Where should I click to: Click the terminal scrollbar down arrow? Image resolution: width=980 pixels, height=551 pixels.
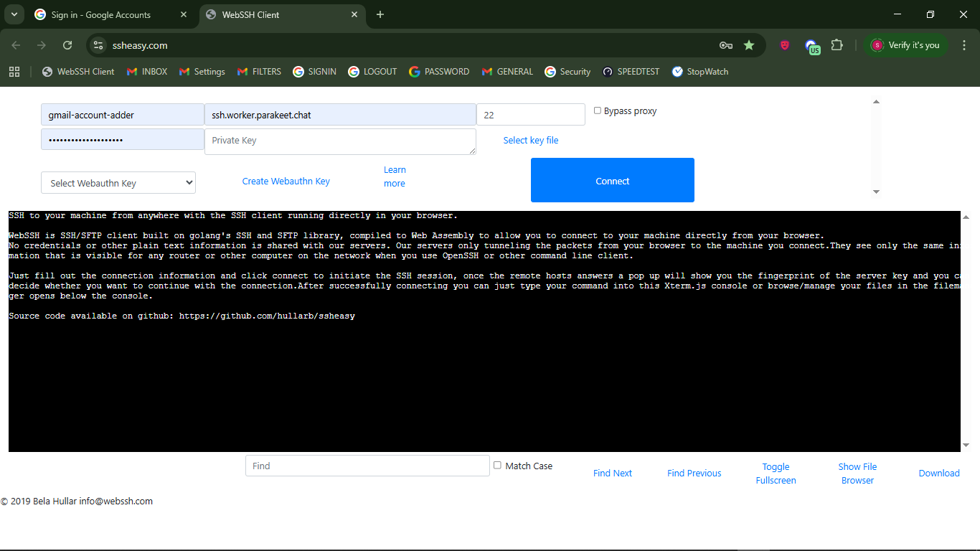[x=966, y=445]
